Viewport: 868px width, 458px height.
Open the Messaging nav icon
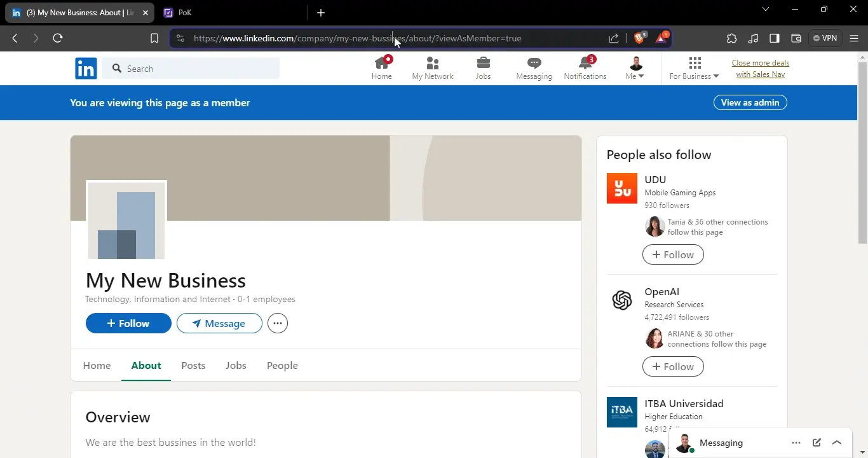534,68
